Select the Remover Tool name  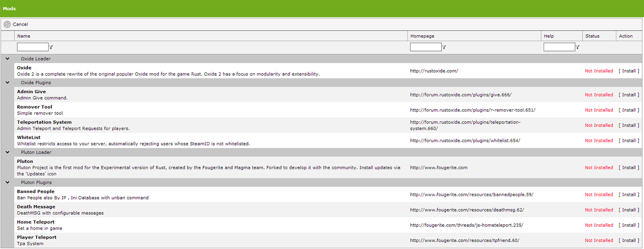[35, 107]
